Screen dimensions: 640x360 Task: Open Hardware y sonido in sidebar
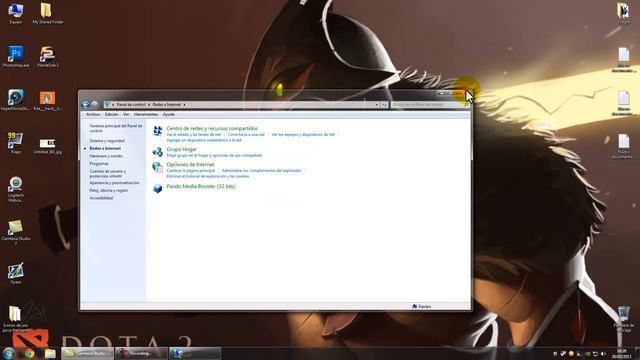pyautogui.click(x=106, y=156)
